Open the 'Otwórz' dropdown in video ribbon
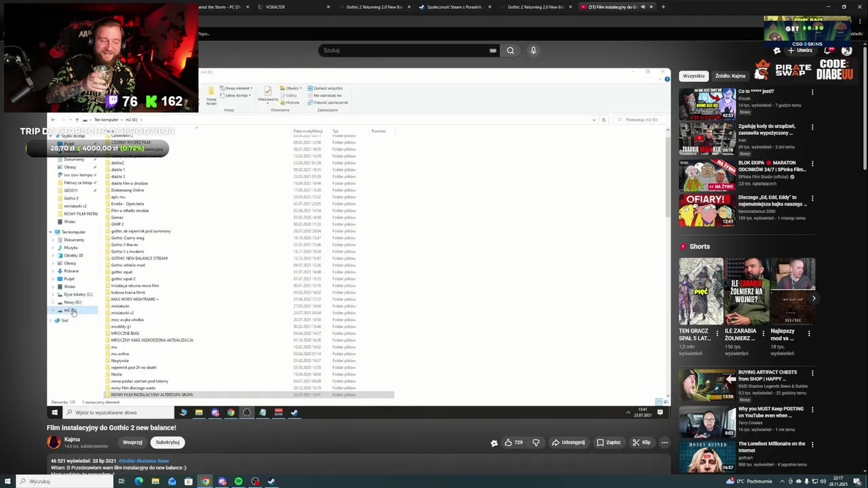Viewport: 868px width, 488px height. 292,88
